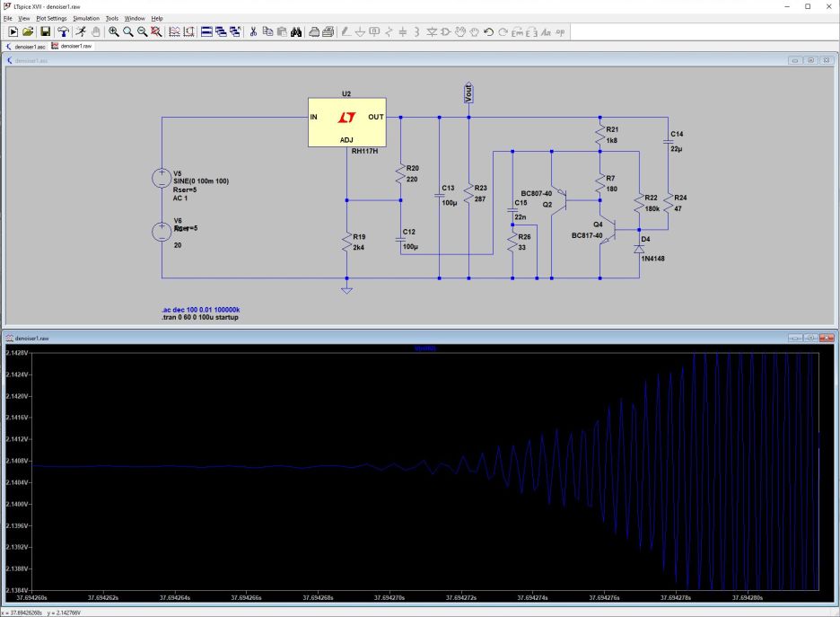Close the denoiser1.raw plot subwindow
Screen dimensions: 840x617
click(827, 338)
